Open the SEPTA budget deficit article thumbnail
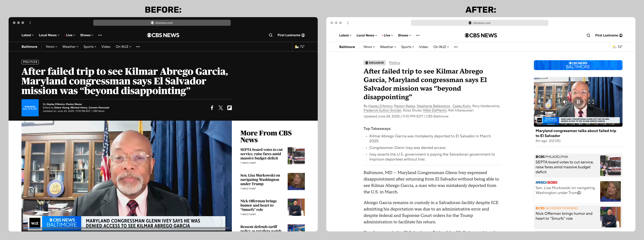Image resolution: width=644 pixels, height=240 pixels. click(296, 156)
